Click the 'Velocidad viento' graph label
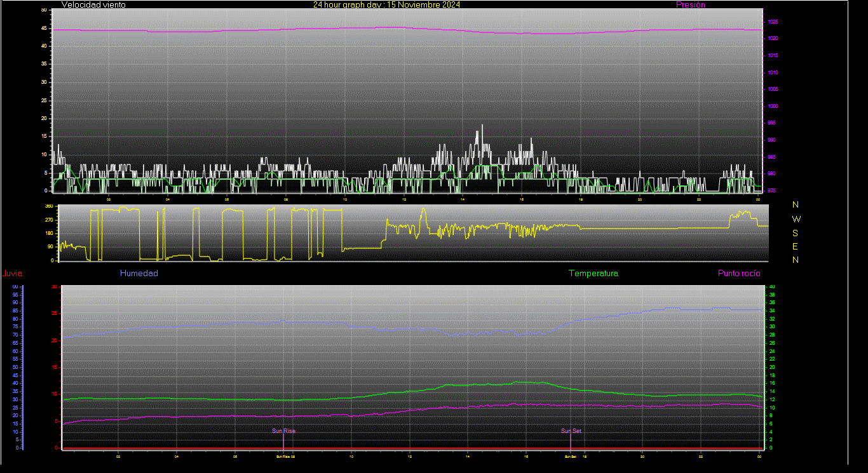This screenshot has height=473, width=868. [93, 4]
